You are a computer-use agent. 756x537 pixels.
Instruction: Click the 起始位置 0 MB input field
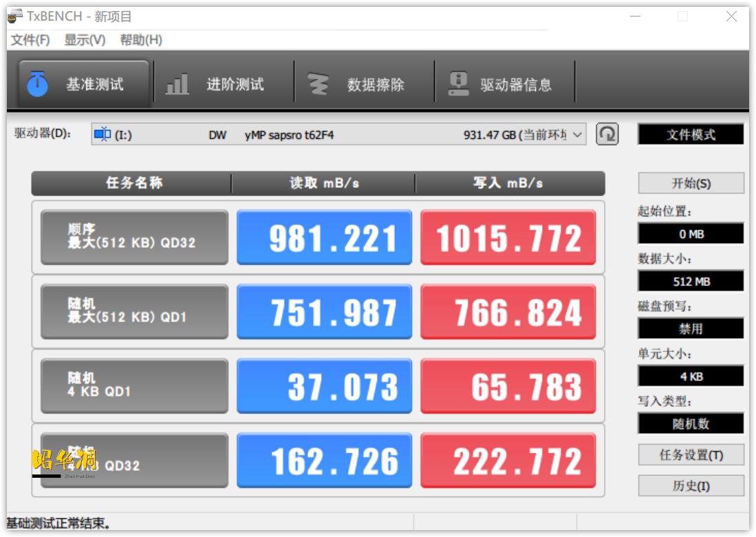[691, 234]
